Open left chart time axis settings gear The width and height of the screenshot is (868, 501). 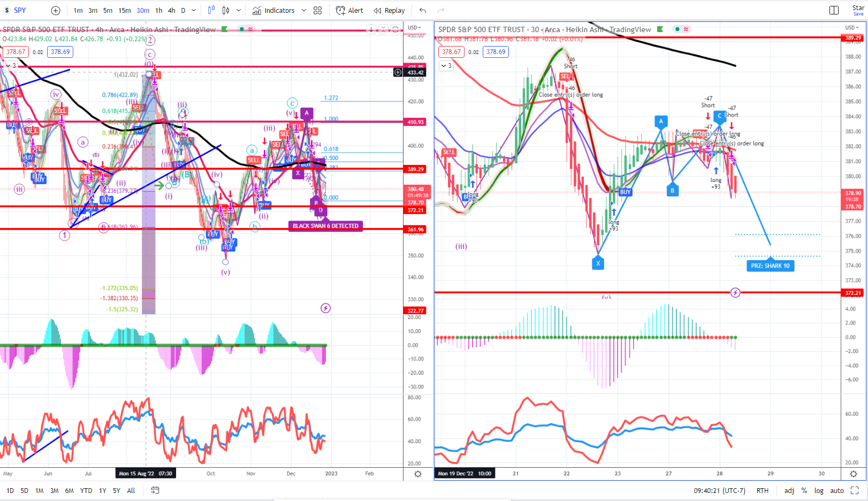(418, 474)
